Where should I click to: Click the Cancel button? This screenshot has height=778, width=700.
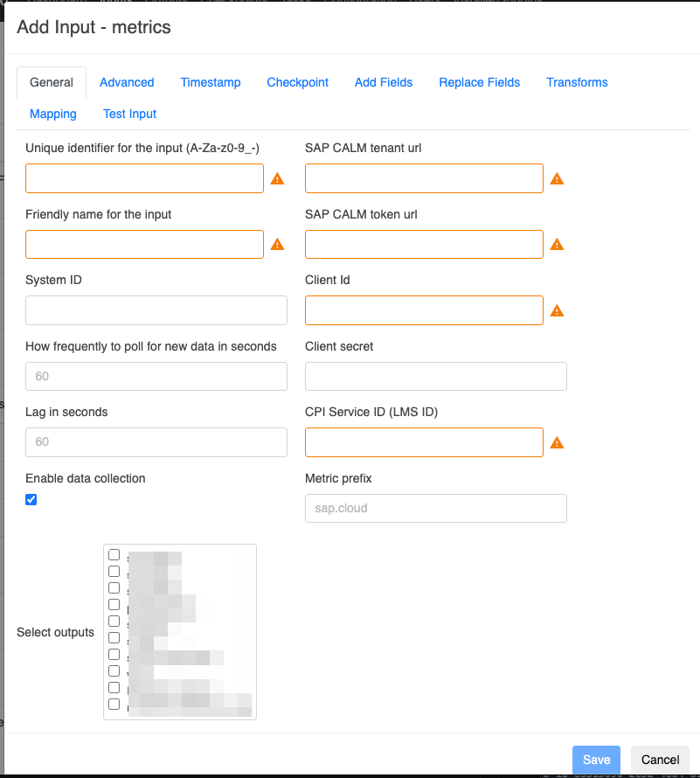(x=661, y=760)
